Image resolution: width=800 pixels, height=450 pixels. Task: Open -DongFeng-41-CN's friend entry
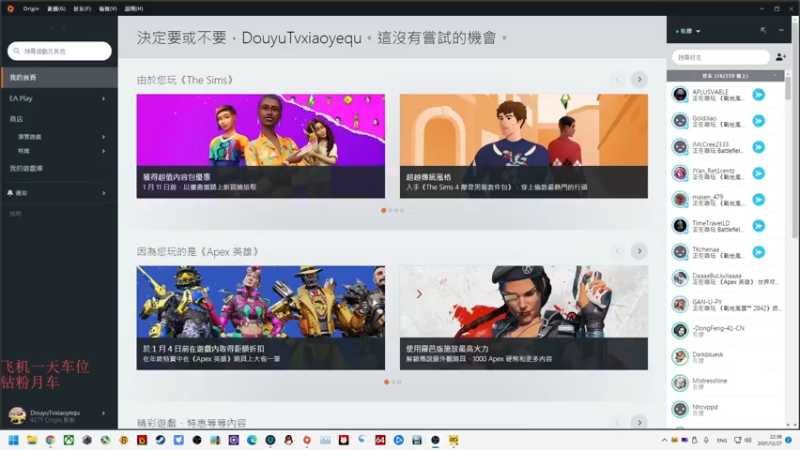(x=726, y=331)
